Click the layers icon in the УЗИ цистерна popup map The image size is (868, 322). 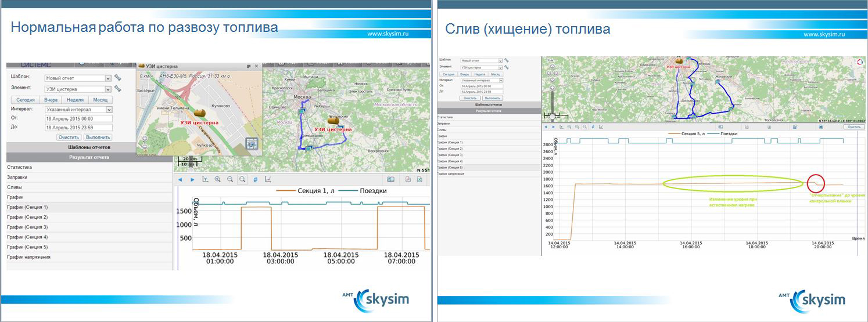tap(252, 143)
